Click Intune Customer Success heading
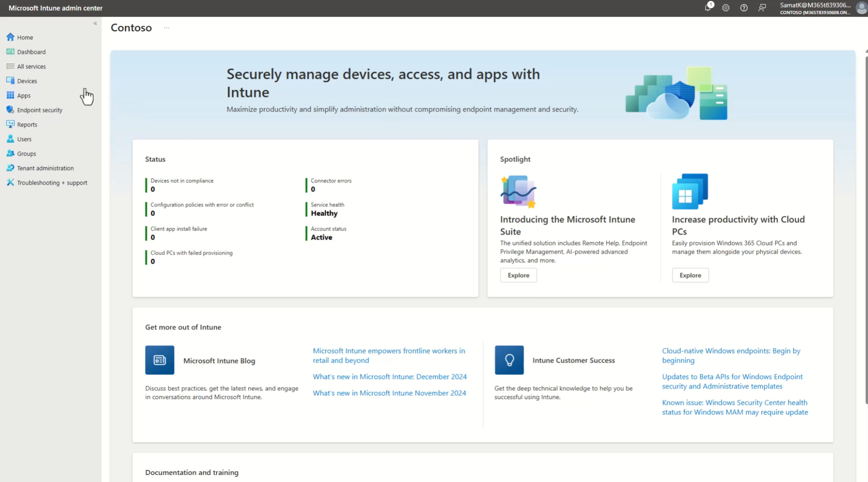The height and width of the screenshot is (482, 868). (x=574, y=360)
